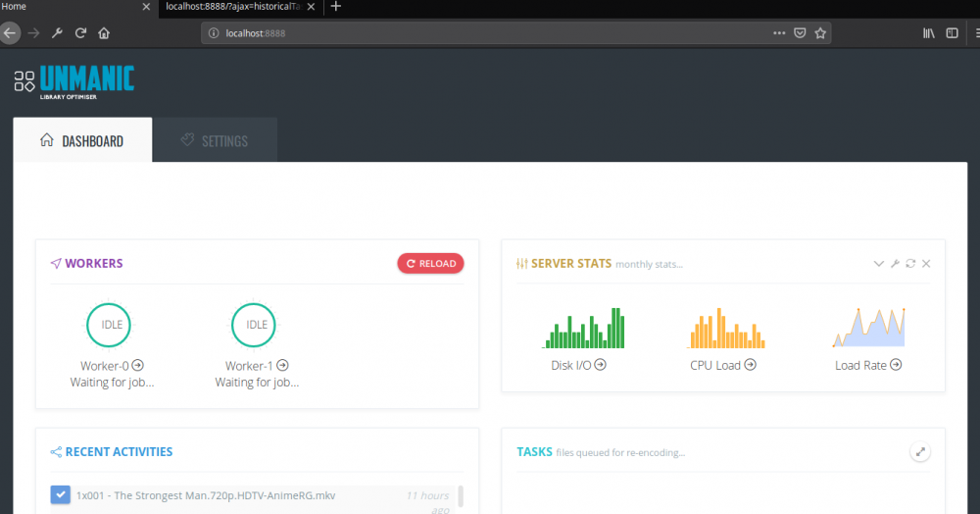Image resolution: width=980 pixels, height=514 pixels.
Task: Open browser library icon
Action: click(x=929, y=33)
